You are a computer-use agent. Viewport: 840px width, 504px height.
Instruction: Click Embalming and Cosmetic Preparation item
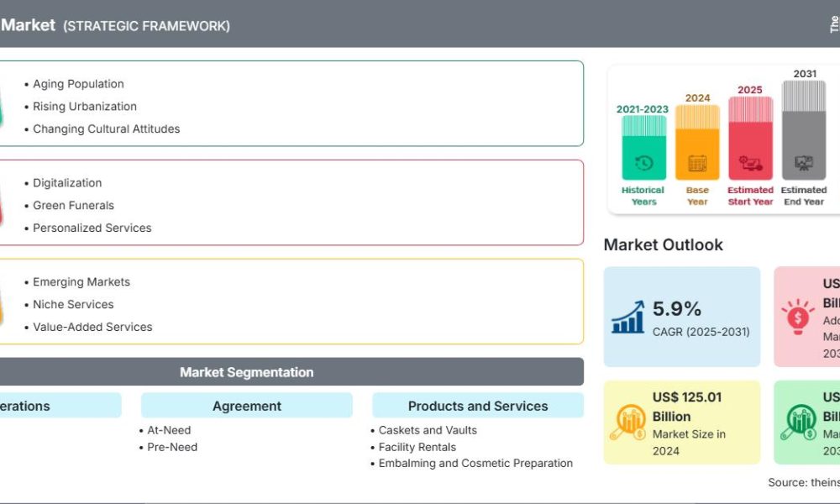475,463
